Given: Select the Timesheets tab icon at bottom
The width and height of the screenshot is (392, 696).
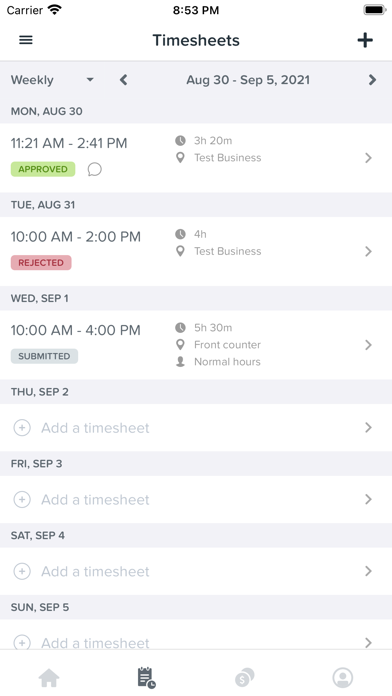Looking at the screenshot, I should [x=147, y=678].
